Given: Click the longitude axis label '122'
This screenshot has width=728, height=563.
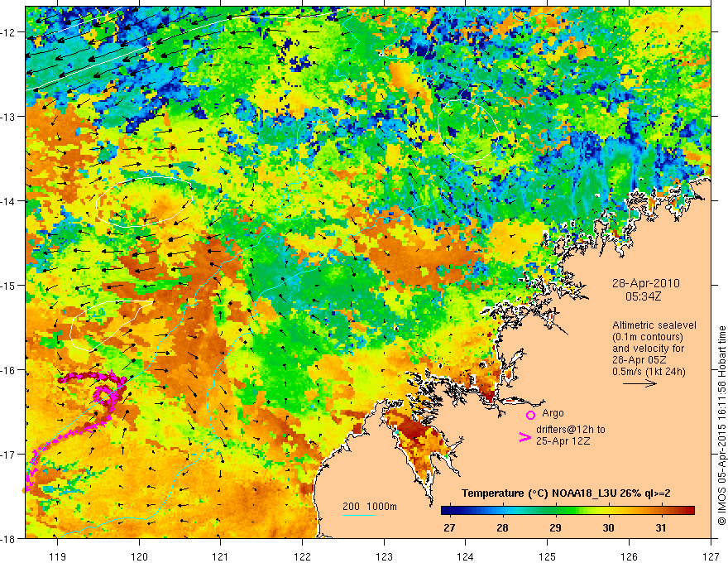Looking at the screenshot, I should click(x=302, y=556).
